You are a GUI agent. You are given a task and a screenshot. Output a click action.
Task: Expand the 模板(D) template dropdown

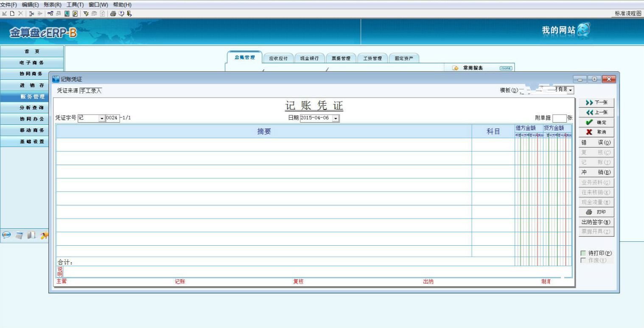click(x=571, y=90)
